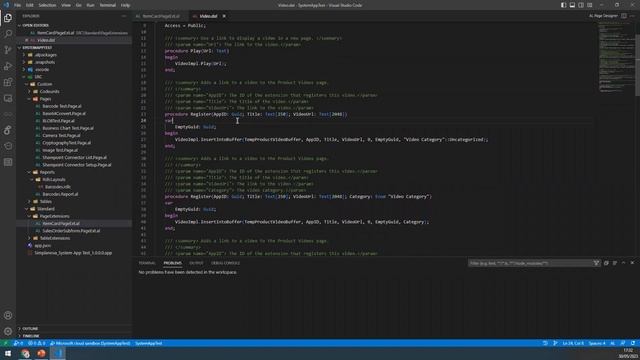Image resolution: width=640 pixels, height=360 pixels.
Task: Click the collapse all icon in Problems panel
Action: (x=606, y=263)
